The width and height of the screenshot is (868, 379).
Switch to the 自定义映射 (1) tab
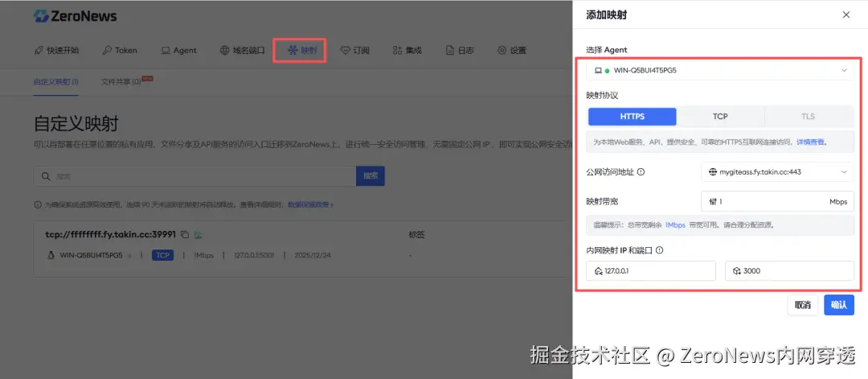point(55,82)
